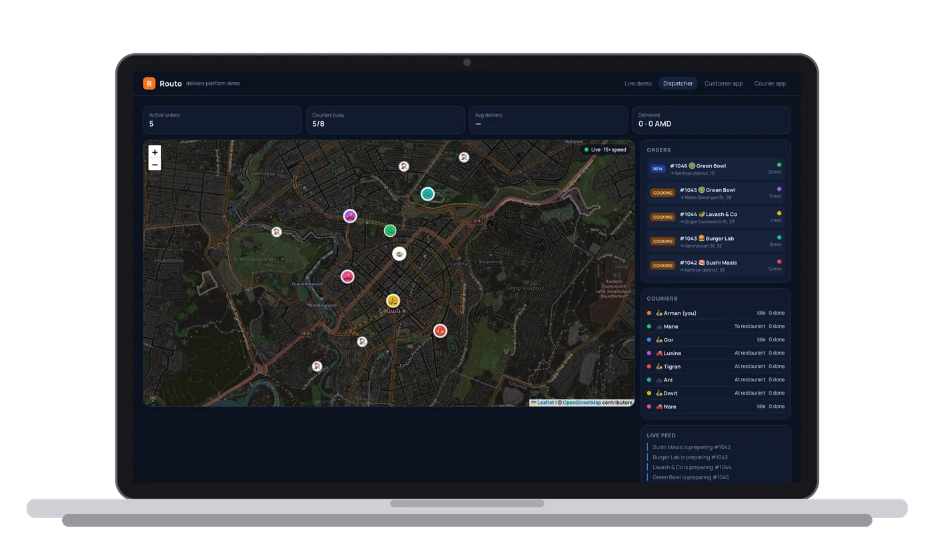This screenshot has width=934, height=560.
Task: Select the yellow scooter courier marker on map
Action: tap(393, 301)
